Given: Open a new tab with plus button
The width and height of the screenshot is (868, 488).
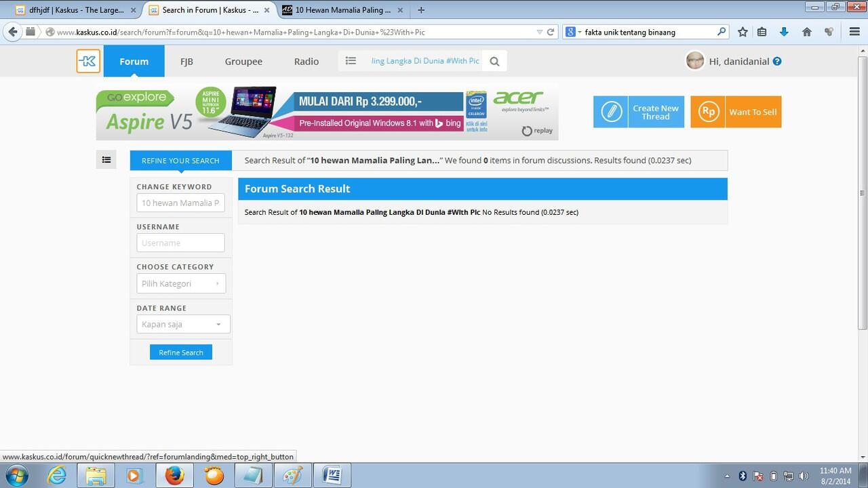Looking at the screenshot, I should point(421,10).
